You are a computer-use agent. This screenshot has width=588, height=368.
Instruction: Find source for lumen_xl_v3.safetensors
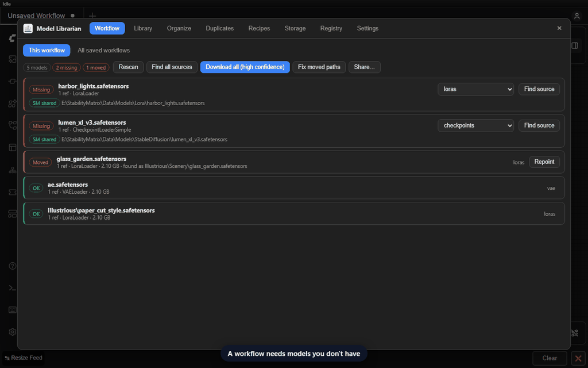539,125
